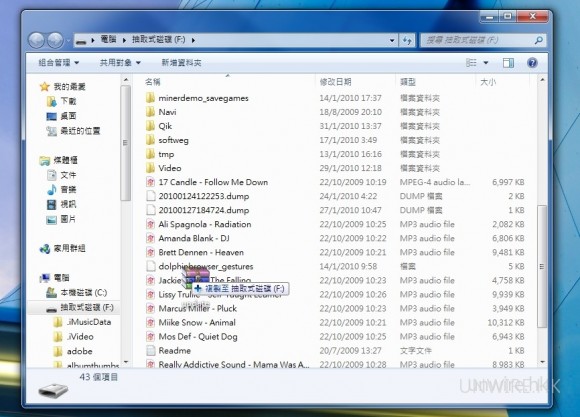Click the Back navigation arrow button
580x417 pixels.
pyautogui.click(x=37, y=40)
